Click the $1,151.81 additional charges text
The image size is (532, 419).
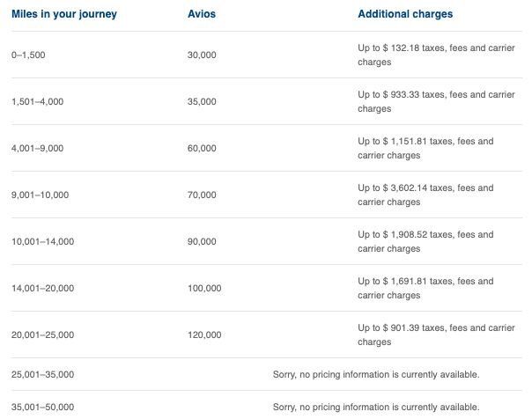[425, 148]
